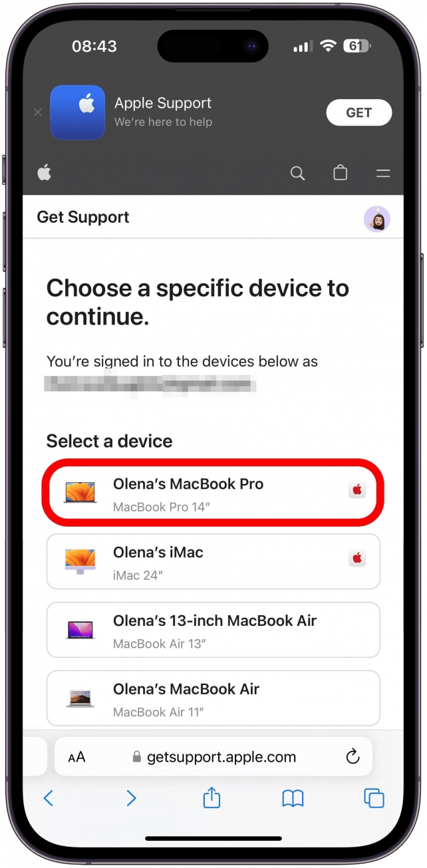The image size is (427, 868).
Task: Tap the AppleCare badge on MacBook Pro
Action: click(357, 490)
